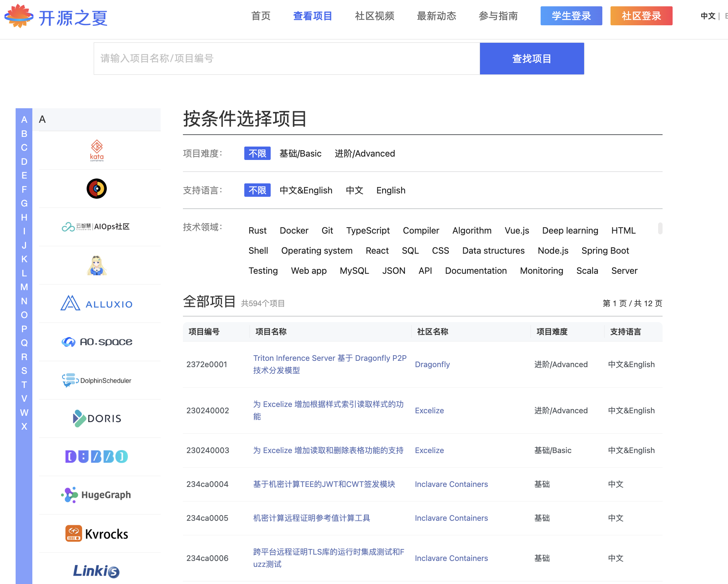728x584 pixels.
Task: Select the Monitoring tech tag
Action: tap(541, 270)
